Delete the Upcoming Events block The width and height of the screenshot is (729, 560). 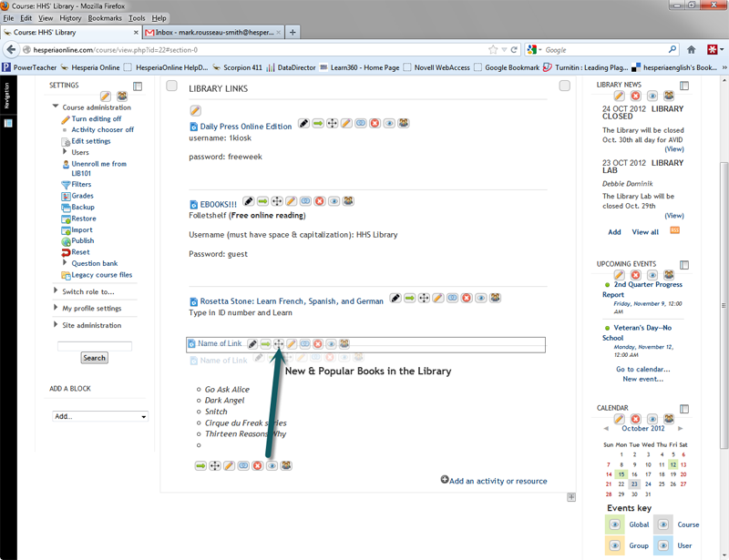[x=635, y=275]
